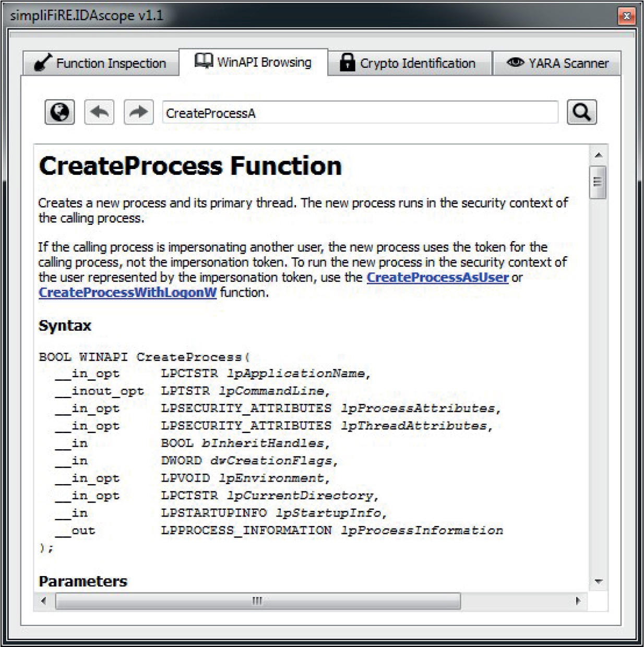This screenshot has width=644, height=647.
Task: Click the horizontal scrollbar left arrow
Action: [x=44, y=601]
